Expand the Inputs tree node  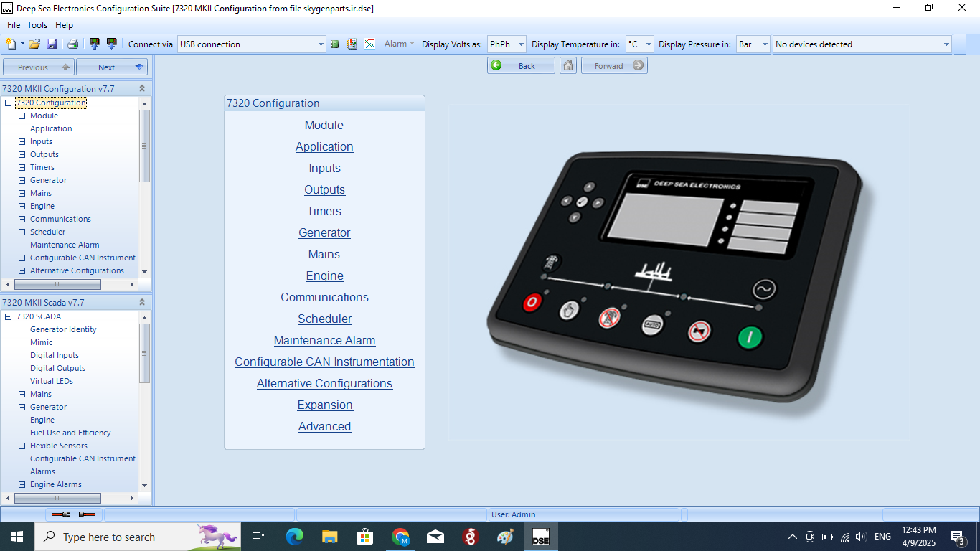point(22,141)
